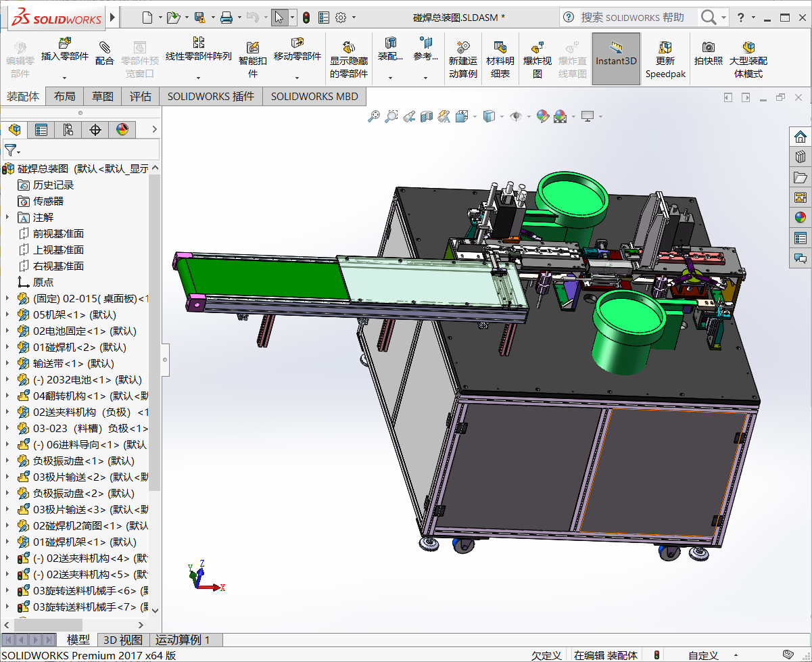Expand the 注解 (Annotations) folder

(x=7, y=218)
